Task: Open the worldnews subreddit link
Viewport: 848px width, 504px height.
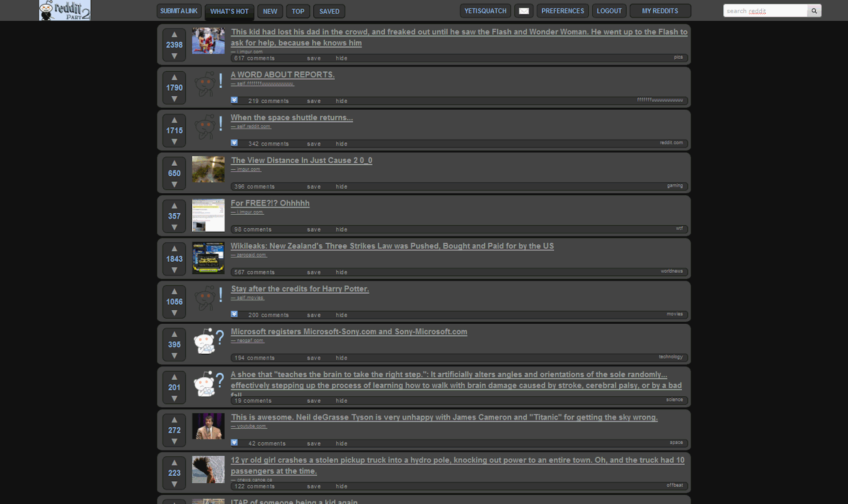Action: (672, 271)
